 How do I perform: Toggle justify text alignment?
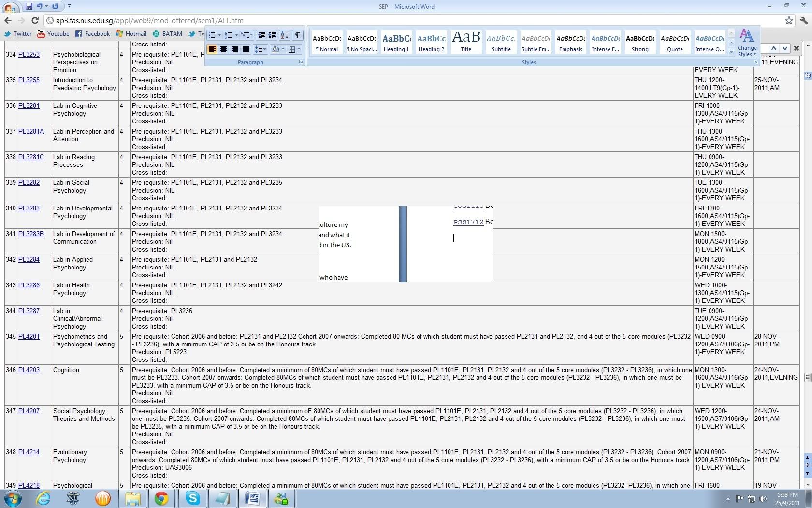(246, 49)
